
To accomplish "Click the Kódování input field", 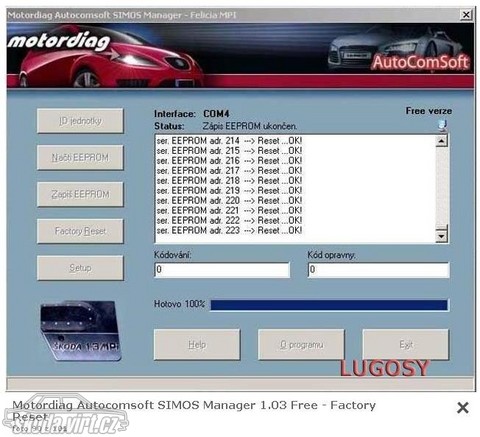I will tap(222, 270).
